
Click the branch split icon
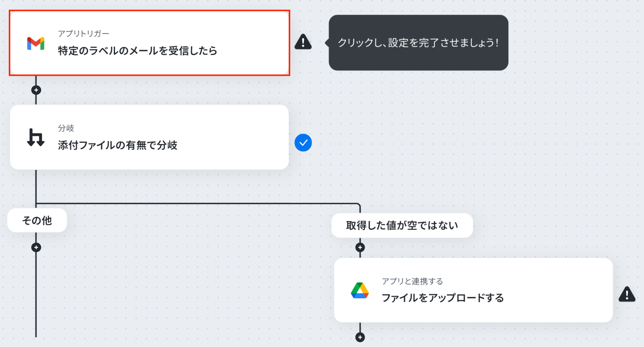36,137
